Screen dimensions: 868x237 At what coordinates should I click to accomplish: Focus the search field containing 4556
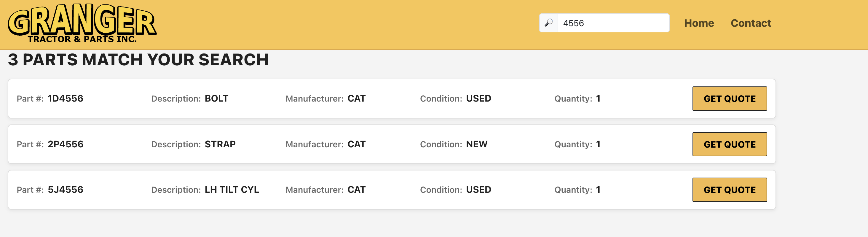point(613,23)
